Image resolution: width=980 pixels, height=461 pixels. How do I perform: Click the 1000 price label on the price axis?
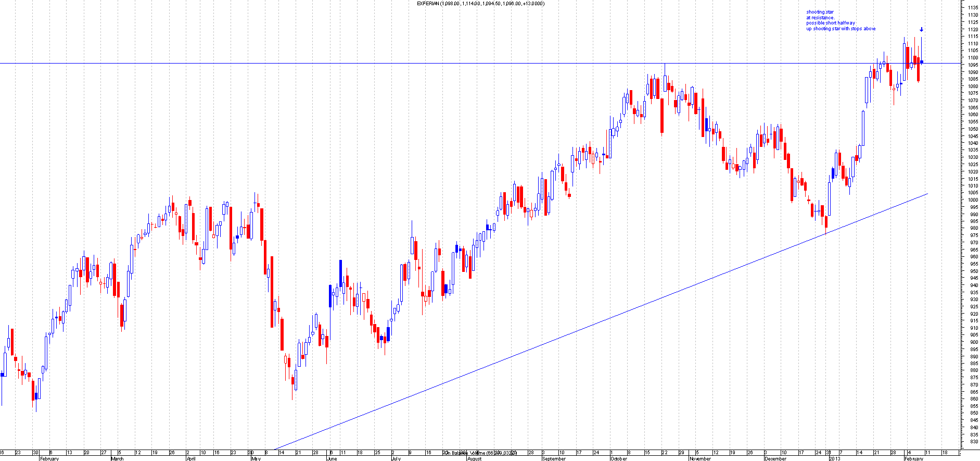click(x=972, y=200)
